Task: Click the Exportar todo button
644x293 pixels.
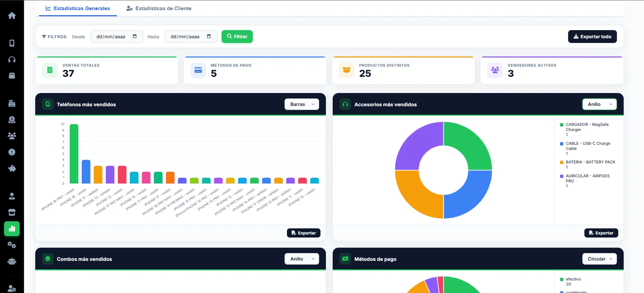Action: pos(593,37)
